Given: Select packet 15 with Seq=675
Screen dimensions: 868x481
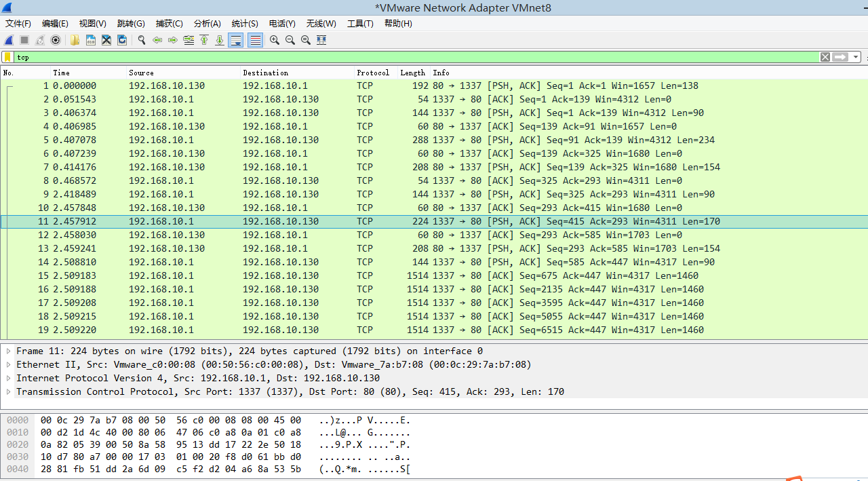Looking at the screenshot, I should coord(434,275).
